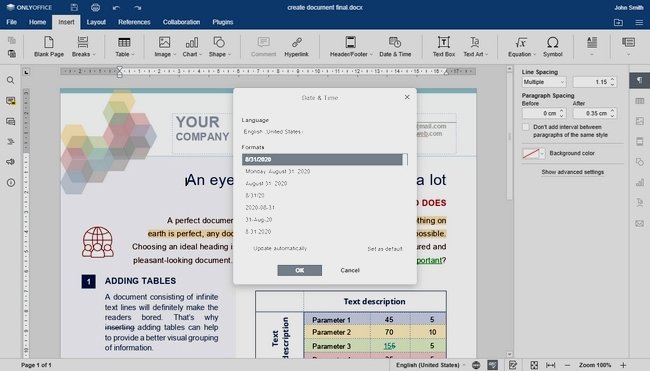Switch to the Layout tab
The width and height of the screenshot is (650, 371).
click(96, 22)
